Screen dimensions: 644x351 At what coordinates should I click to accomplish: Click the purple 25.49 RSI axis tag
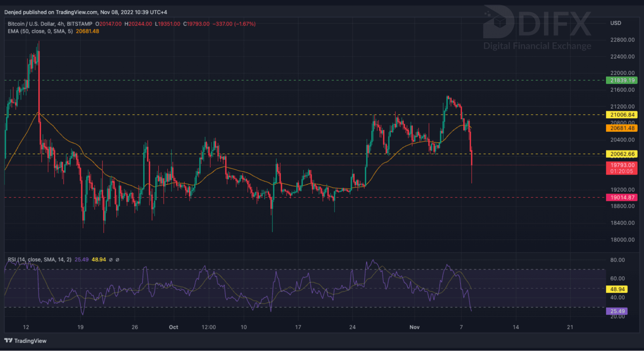point(617,311)
